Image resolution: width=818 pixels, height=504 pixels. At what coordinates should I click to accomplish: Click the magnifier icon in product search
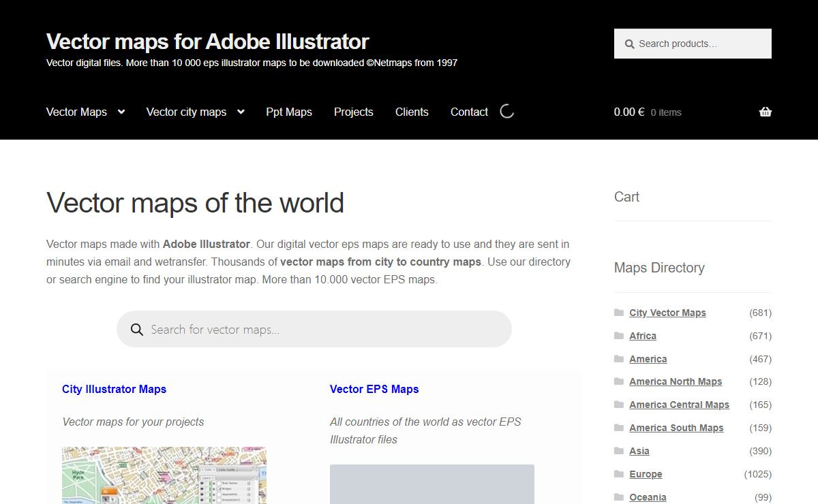pyautogui.click(x=629, y=44)
